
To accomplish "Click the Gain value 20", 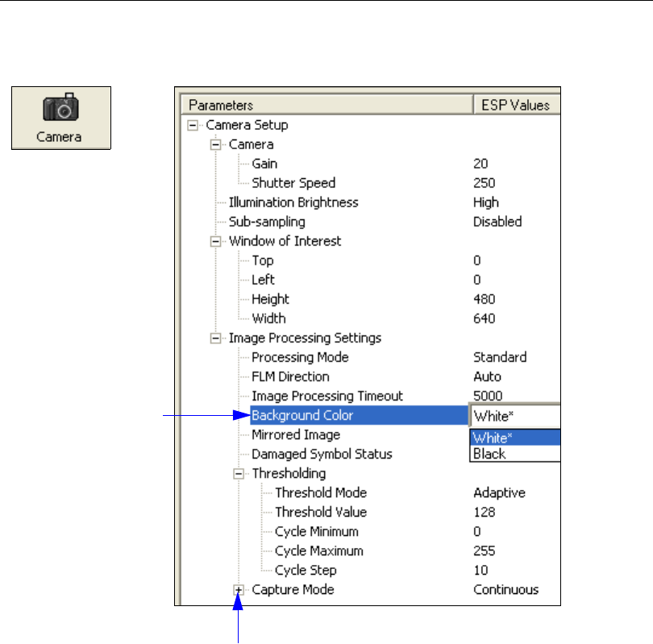I will coord(480,164).
